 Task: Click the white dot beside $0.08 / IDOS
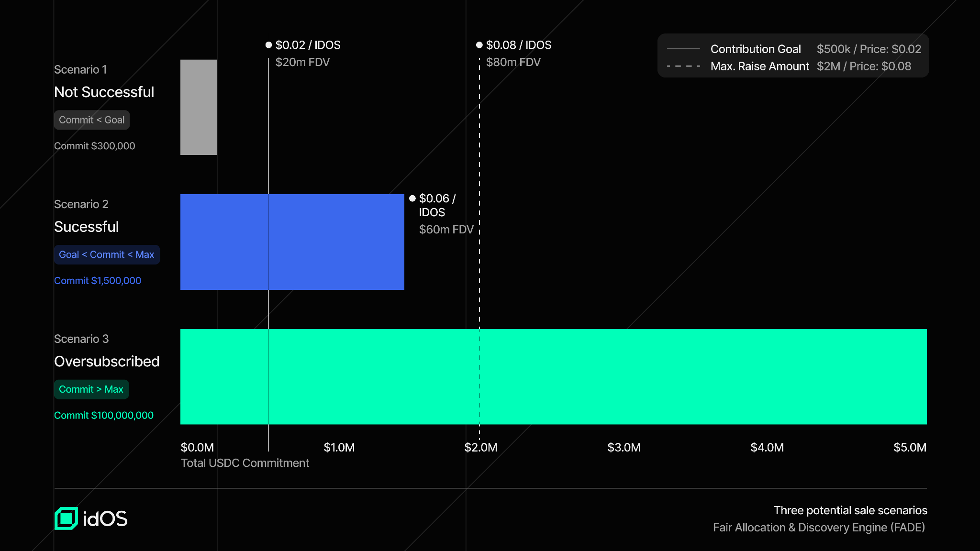click(479, 45)
